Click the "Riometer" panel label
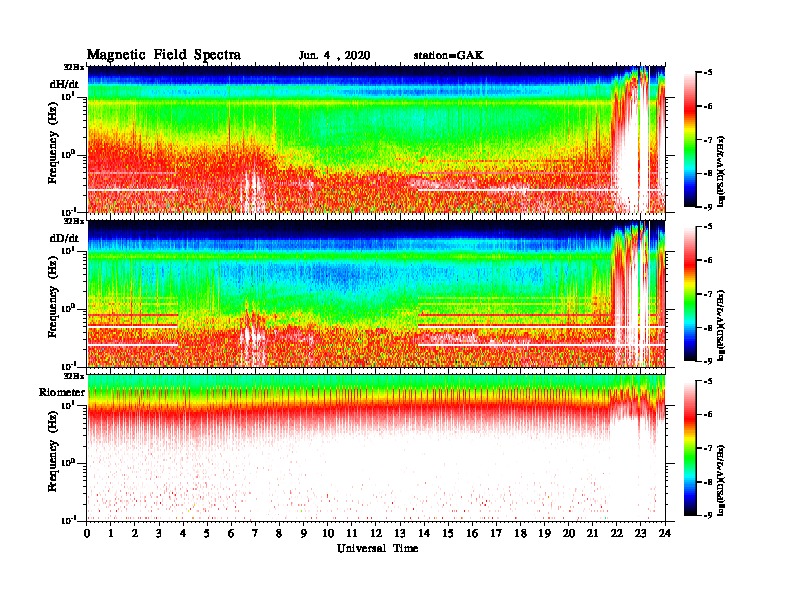792x612 pixels. tap(62, 392)
